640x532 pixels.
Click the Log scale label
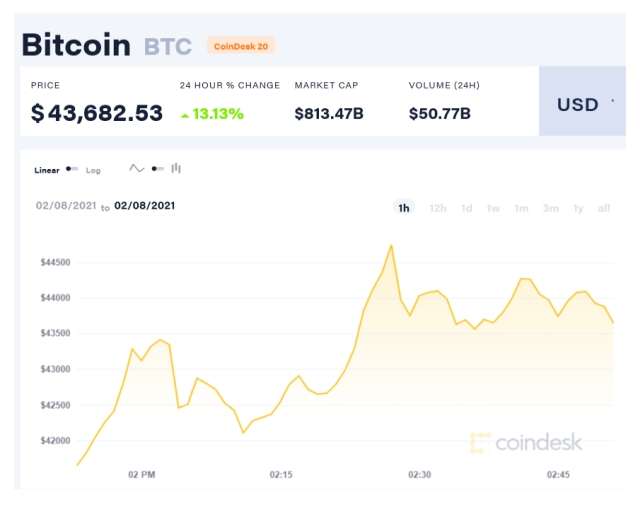(x=93, y=170)
